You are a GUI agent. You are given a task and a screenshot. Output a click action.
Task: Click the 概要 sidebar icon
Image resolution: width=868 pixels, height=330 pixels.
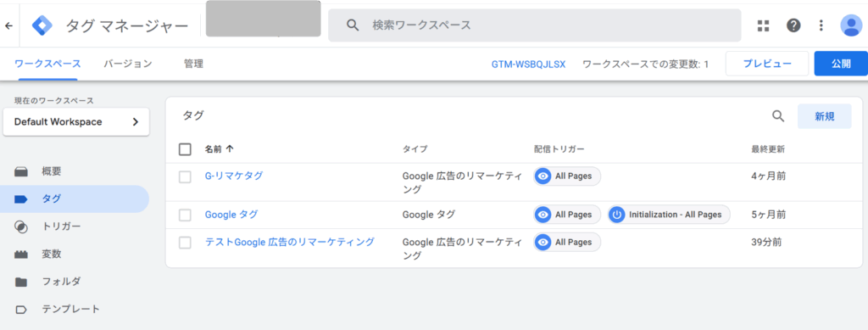pyautogui.click(x=21, y=172)
